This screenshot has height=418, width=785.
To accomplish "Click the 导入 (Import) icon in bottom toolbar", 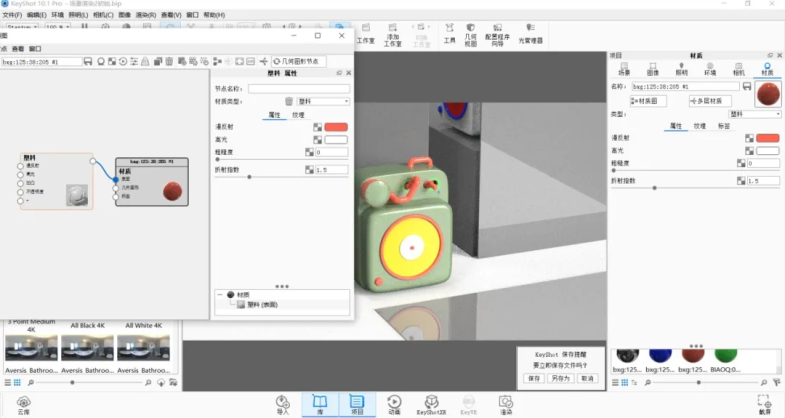I will pos(282,403).
